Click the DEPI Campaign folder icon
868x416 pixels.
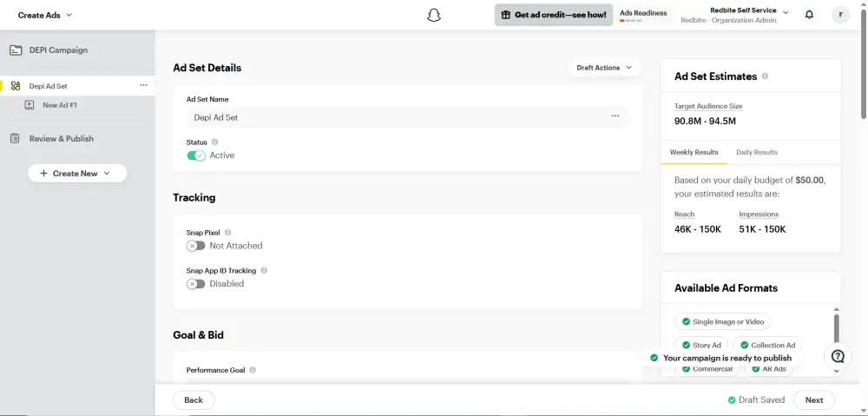(16, 50)
